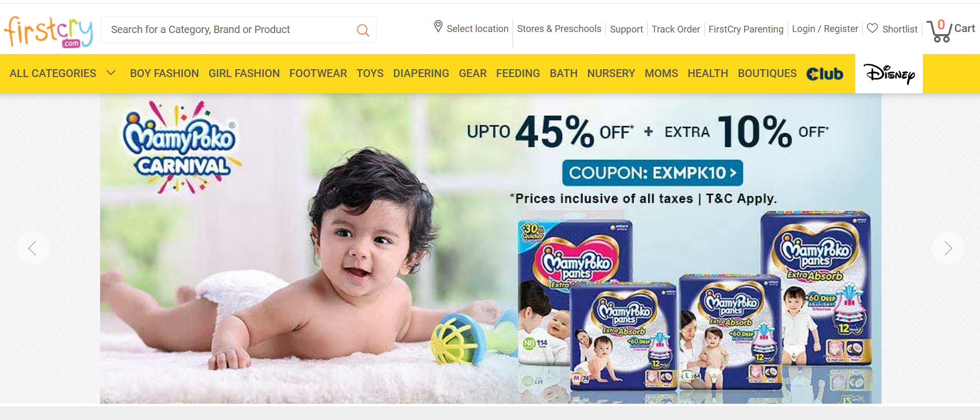
Task: Click the COUPON: EXMPK10 button
Action: coord(652,173)
